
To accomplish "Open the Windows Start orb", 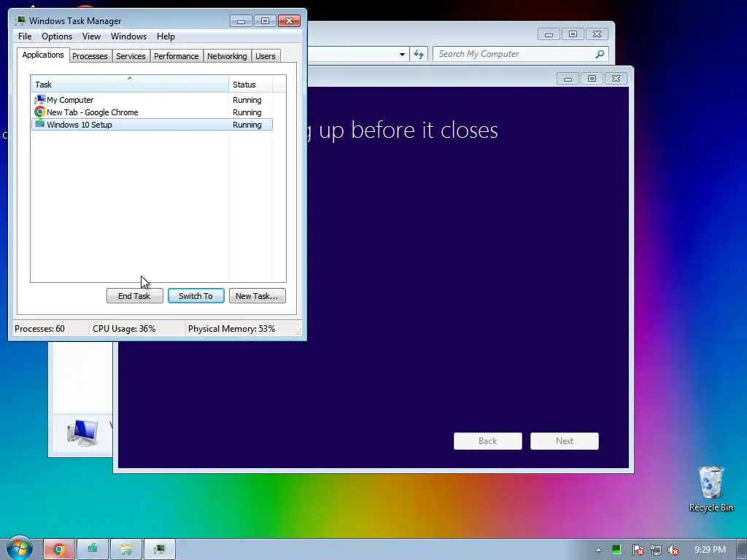I will 19,548.
